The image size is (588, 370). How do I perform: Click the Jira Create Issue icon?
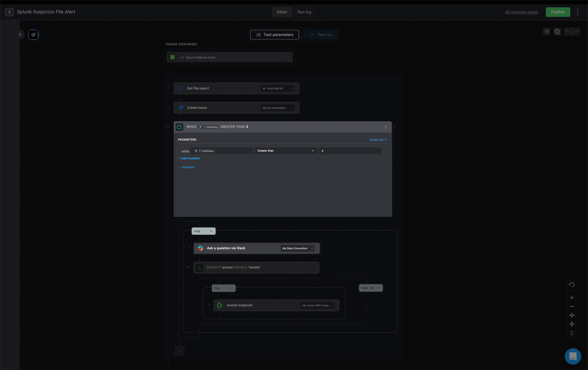[181, 108]
